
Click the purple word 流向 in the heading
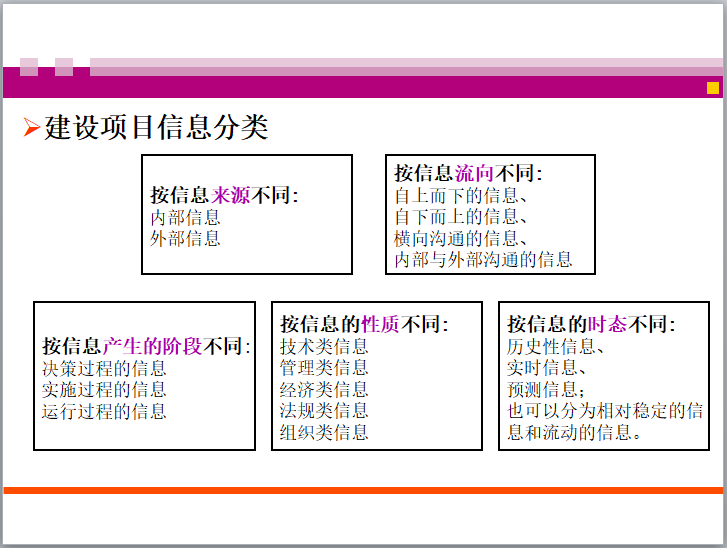pyautogui.click(x=475, y=174)
